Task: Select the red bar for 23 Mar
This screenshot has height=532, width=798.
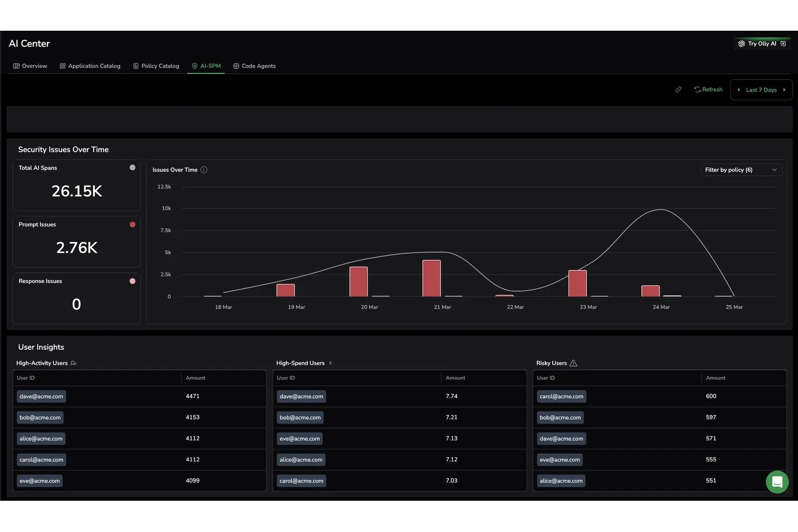Action: point(577,283)
